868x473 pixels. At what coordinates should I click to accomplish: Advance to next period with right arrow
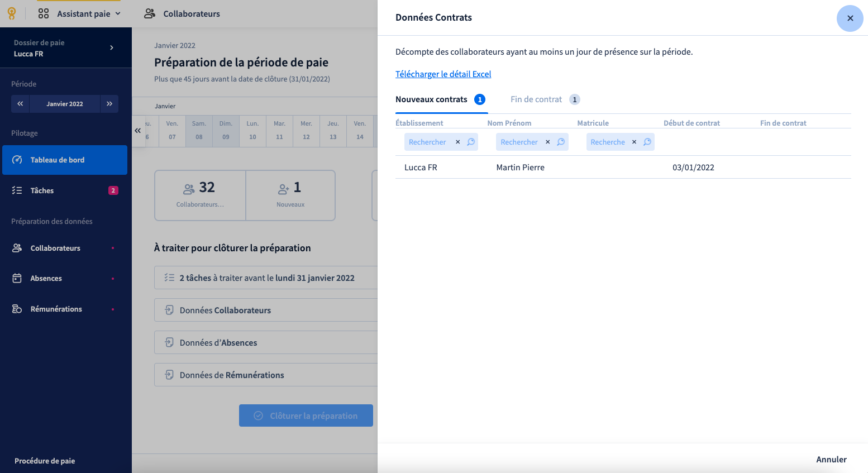pos(109,104)
